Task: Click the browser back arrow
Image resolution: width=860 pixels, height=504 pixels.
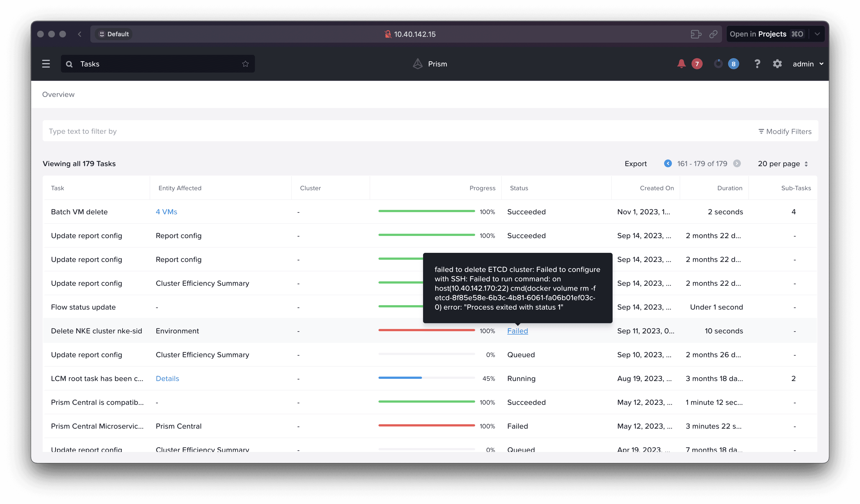Action: 80,34
